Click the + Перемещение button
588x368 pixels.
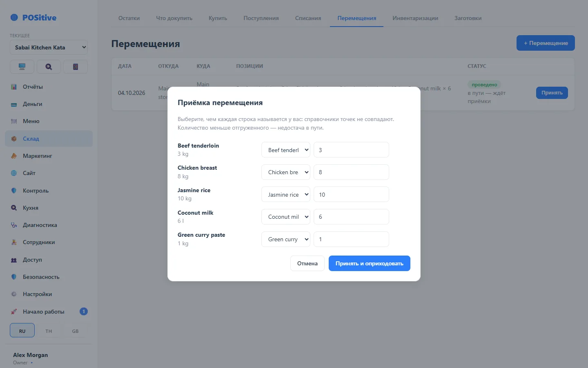click(x=546, y=43)
